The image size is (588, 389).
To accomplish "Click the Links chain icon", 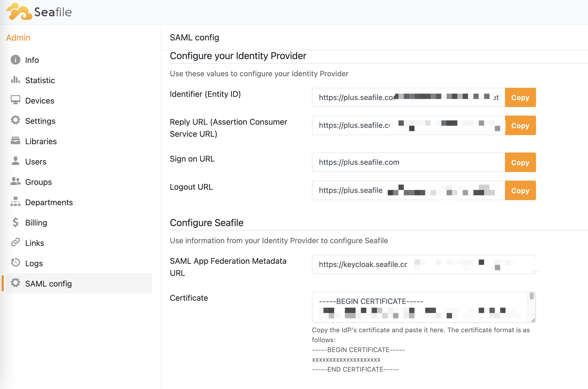I will (16, 242).
